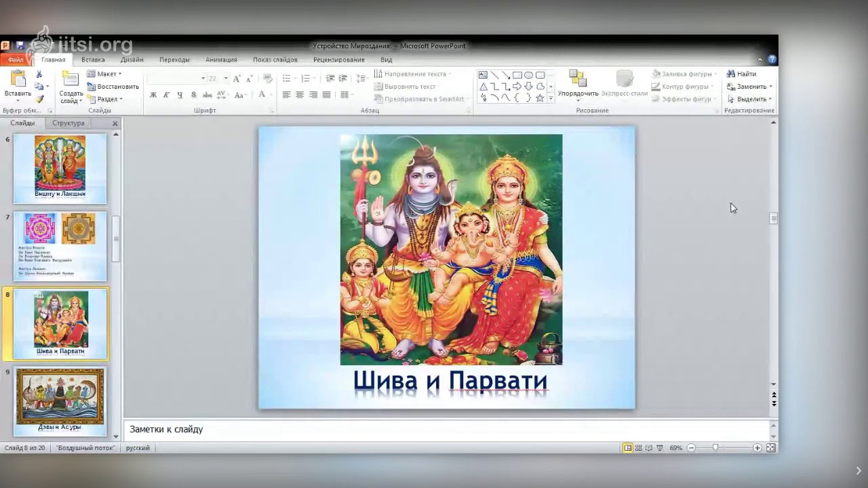
Task: Align text left in paragraph group
Action: 286,95
